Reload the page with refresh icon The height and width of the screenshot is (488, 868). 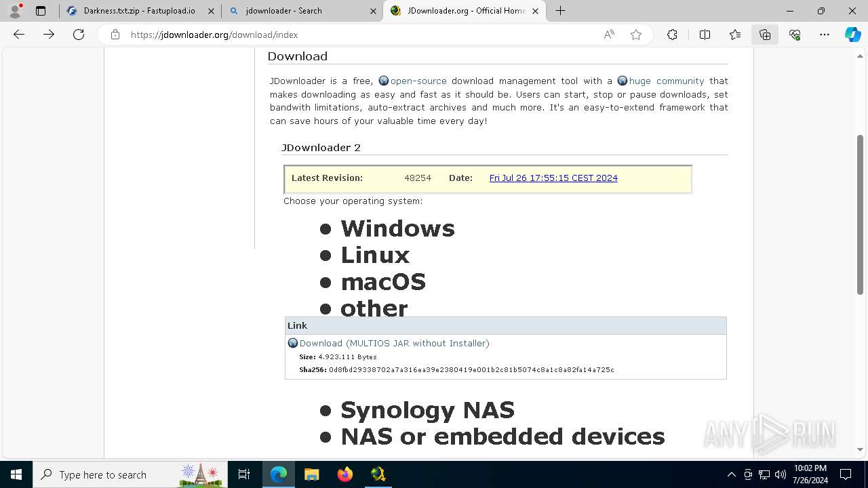(x=79, y=35)
